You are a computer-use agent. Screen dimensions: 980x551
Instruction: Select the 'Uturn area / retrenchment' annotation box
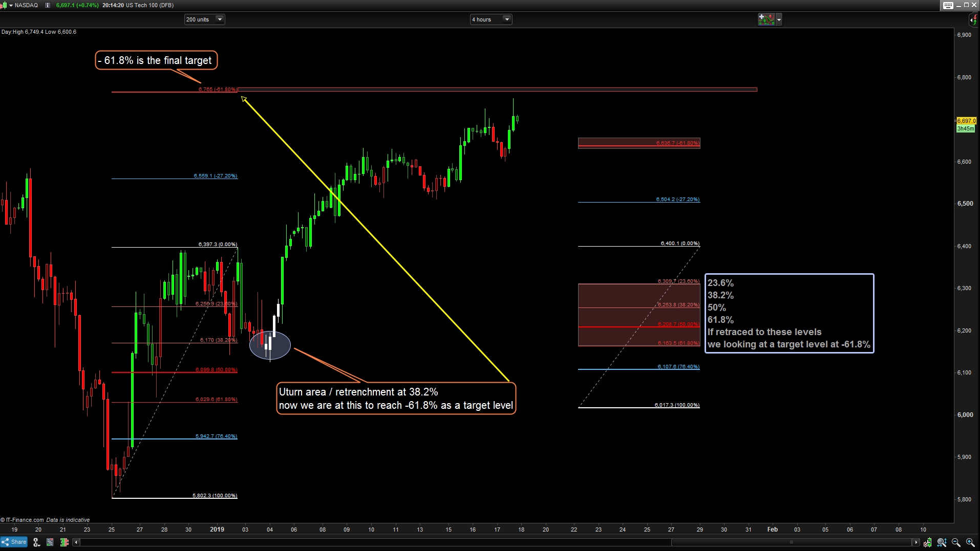pyautogui.click(x=396, y=399)
